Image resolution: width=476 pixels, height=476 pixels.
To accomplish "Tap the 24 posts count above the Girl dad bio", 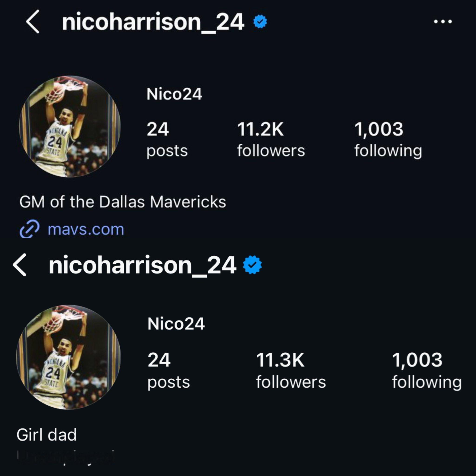I will (169, 370).
